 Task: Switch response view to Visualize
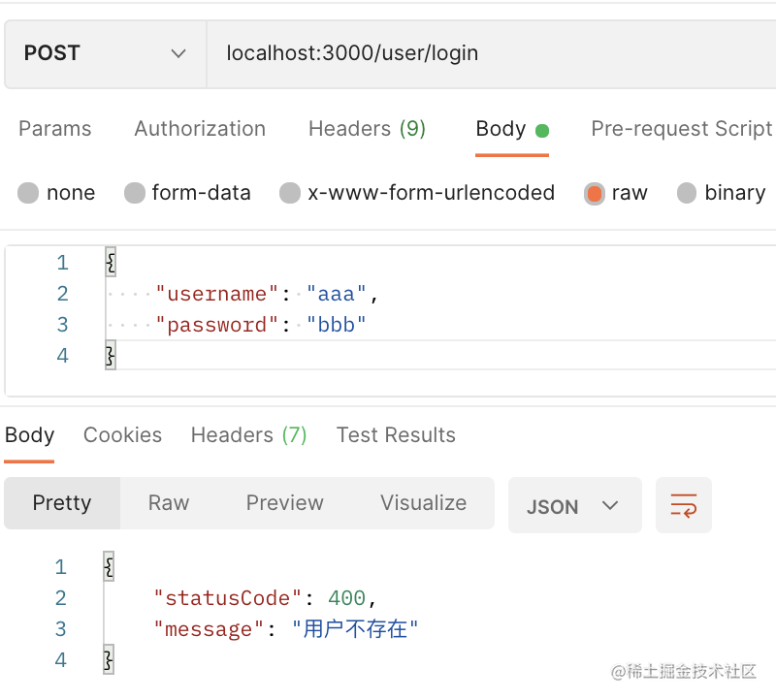tap(423, 503)
